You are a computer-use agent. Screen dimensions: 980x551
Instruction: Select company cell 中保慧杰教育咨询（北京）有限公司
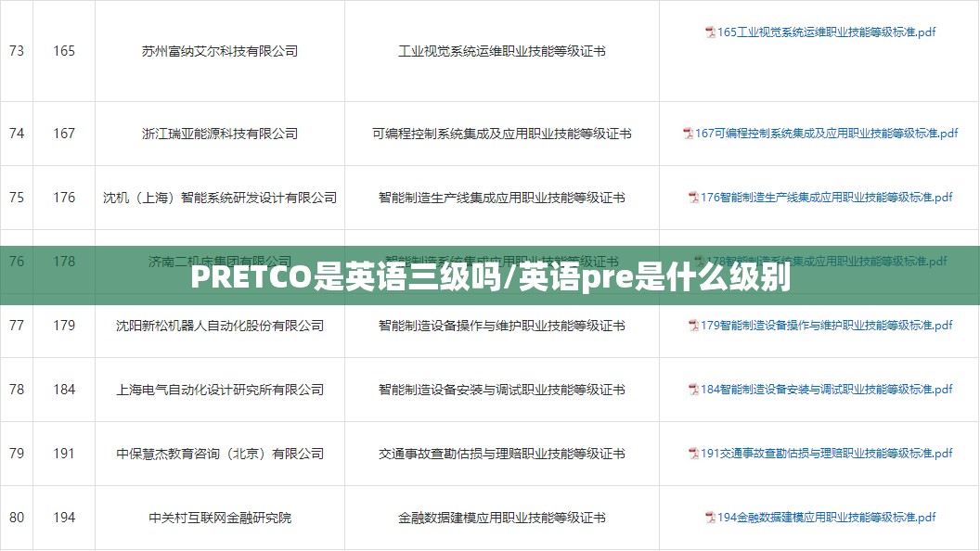[220, 455]
